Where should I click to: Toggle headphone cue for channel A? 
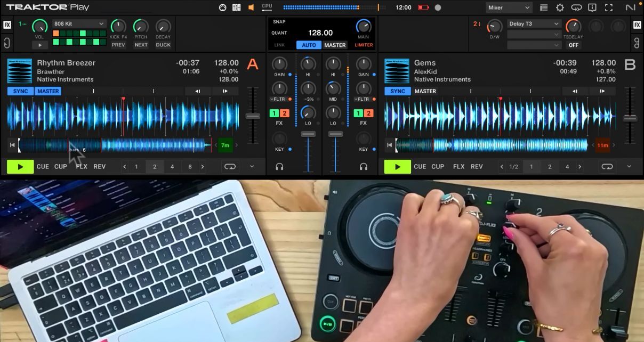coord(279,167)
